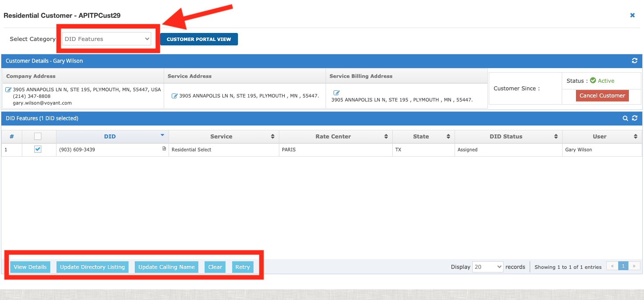This screenshot has height=300, width=644.
Task: Sort by DID Status column header
Action: [506, 136]
